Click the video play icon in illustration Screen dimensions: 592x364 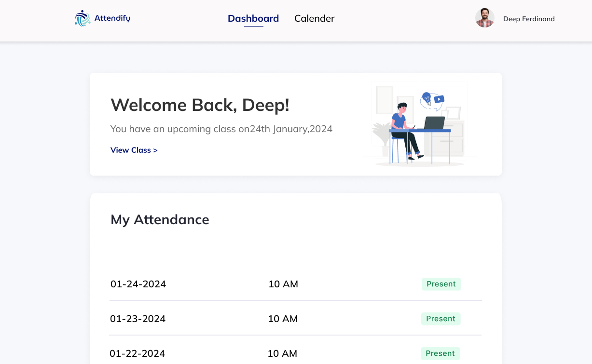[439, 99]
